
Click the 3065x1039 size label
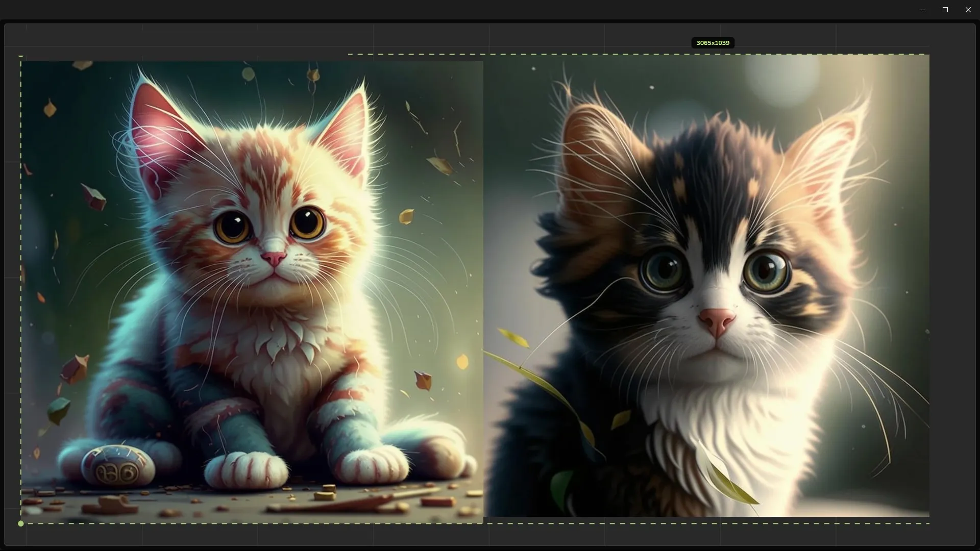[x=713, y=43]
